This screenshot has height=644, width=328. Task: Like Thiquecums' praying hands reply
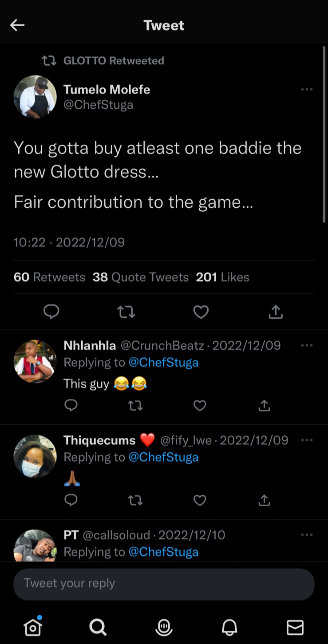click(x=200, y=500)
